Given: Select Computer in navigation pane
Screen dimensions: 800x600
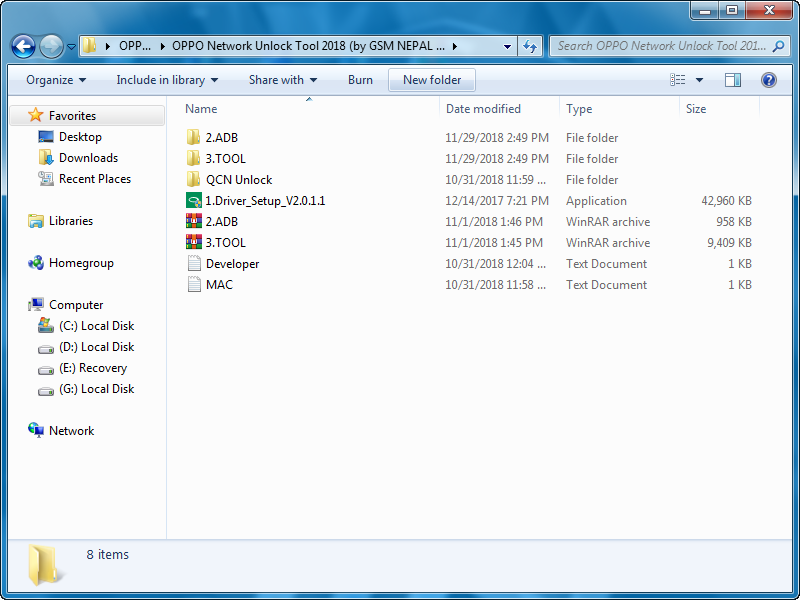Looking at the screenshot, I should point(76,305).
